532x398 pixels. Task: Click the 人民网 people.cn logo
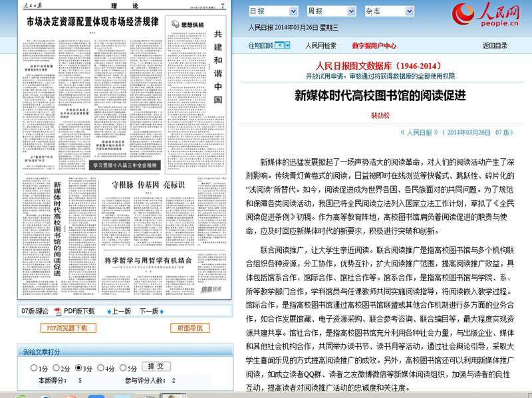coord(486,14)
